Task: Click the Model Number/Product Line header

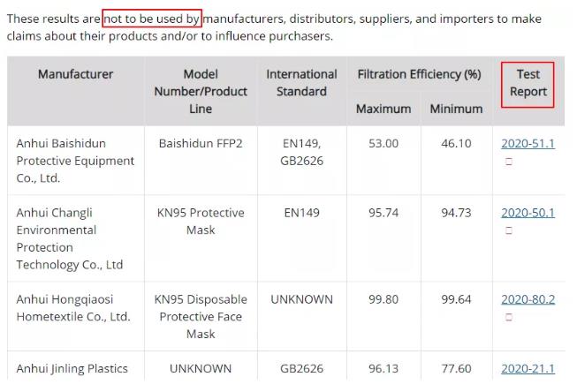Action: coord(201,91)
